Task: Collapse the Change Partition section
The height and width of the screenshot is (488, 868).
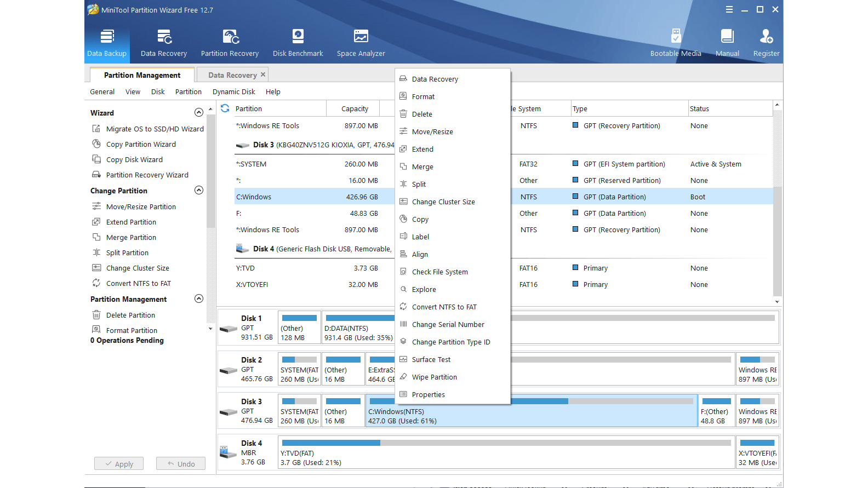Action: [x=199, y=190]
